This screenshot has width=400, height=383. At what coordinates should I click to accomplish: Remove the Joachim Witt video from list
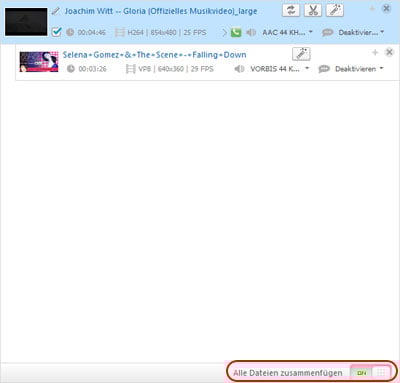click(x=386, y=9)
